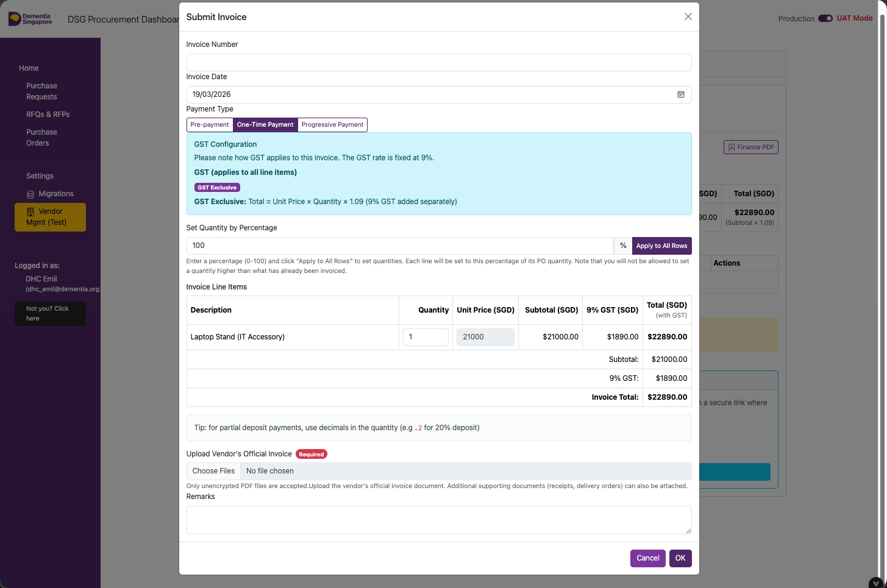Click the Migrations database icon
Screen dimensions: 887x588
(x=30, y=194)
